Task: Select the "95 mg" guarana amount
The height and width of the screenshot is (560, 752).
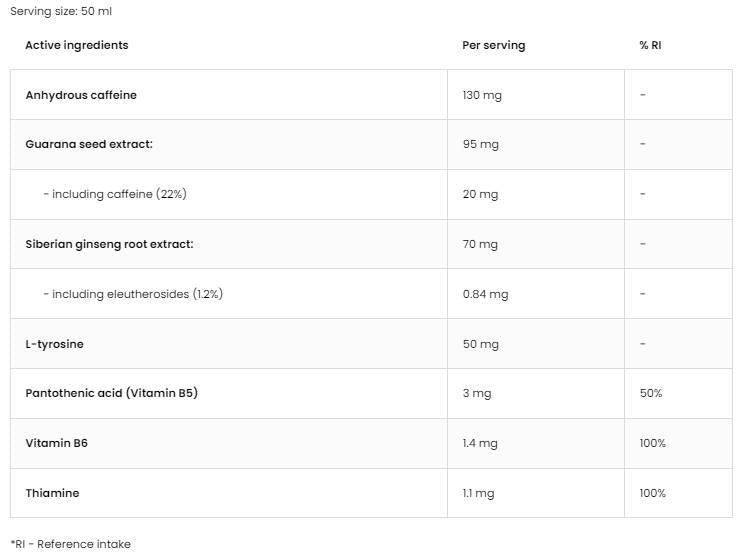Action: [480, 144]
